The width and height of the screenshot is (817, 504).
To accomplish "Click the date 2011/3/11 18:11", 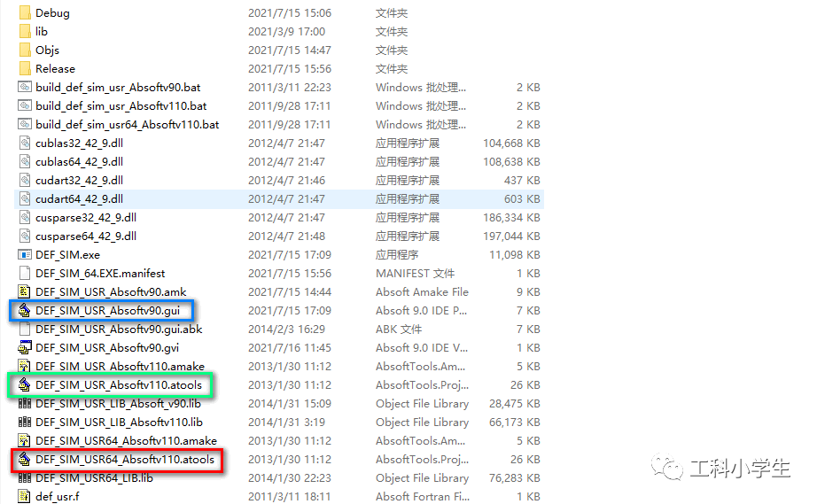I will (x=290, y=497).
